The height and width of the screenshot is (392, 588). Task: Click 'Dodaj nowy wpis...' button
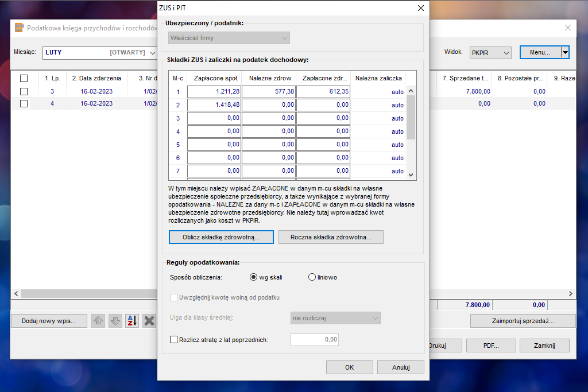pos(49,321)
